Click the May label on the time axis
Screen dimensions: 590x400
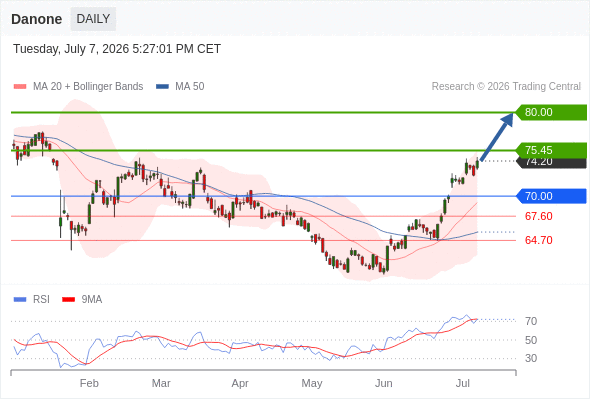click(312, 384)
